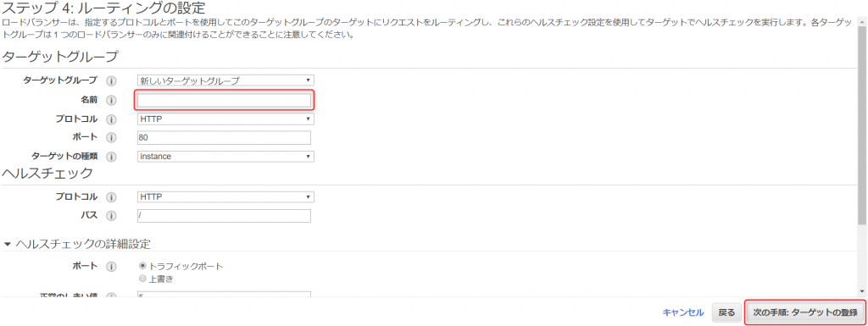Click 次の手順: ターゲットの登録 button

click(x=805, y=312)
